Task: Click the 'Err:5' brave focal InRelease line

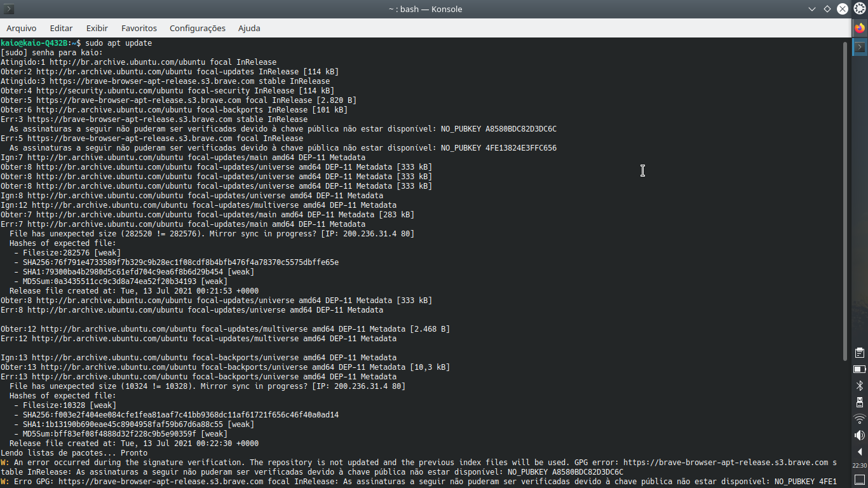Action: pyautogui.click(x=152, y=139)
